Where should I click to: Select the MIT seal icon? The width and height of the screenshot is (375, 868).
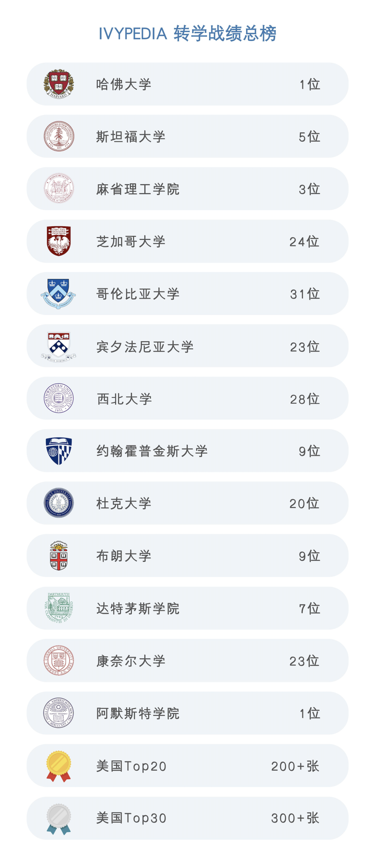59,188
